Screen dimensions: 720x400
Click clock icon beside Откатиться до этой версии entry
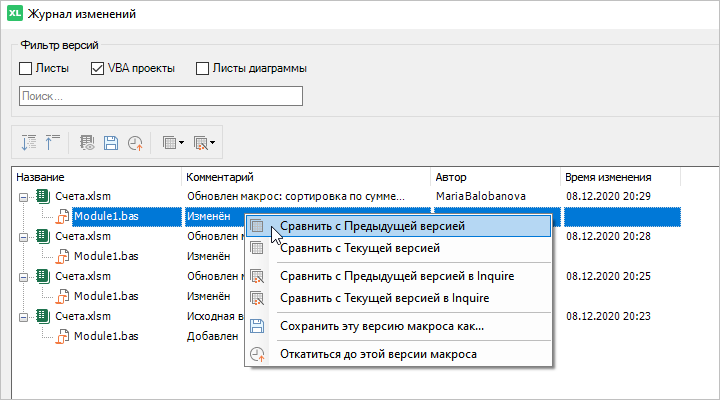point(257,354)
